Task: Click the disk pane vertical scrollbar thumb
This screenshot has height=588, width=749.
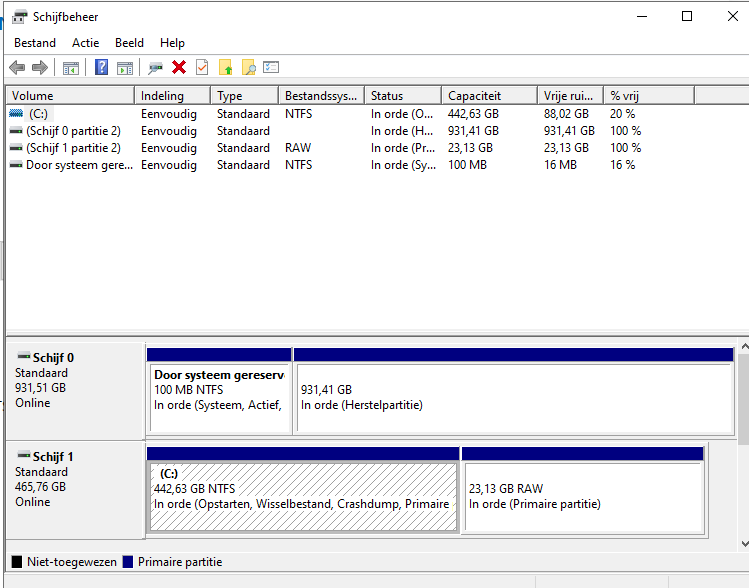Action: [x=744, y=399]
